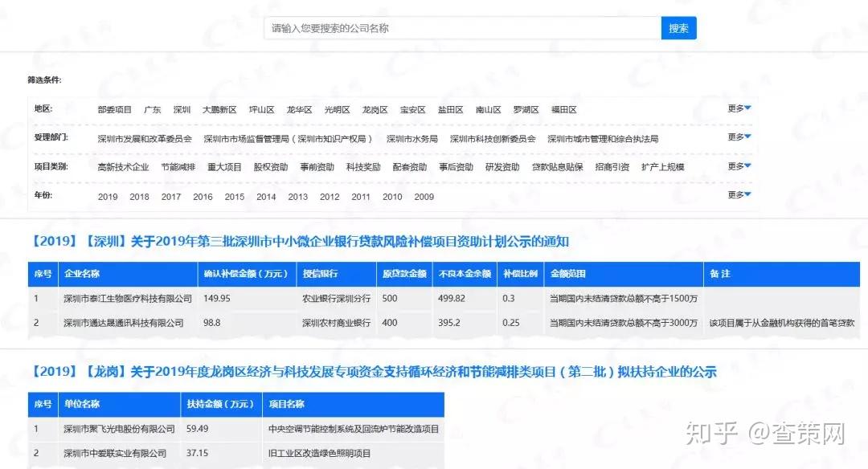Filter results by year 2019

pyautogui.click(x=107, y=196)
